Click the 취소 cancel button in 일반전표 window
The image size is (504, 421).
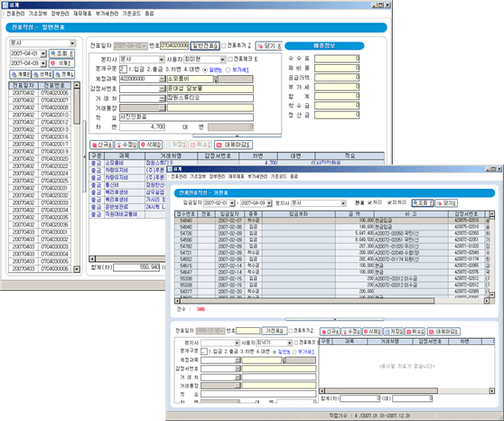[200, 145]
